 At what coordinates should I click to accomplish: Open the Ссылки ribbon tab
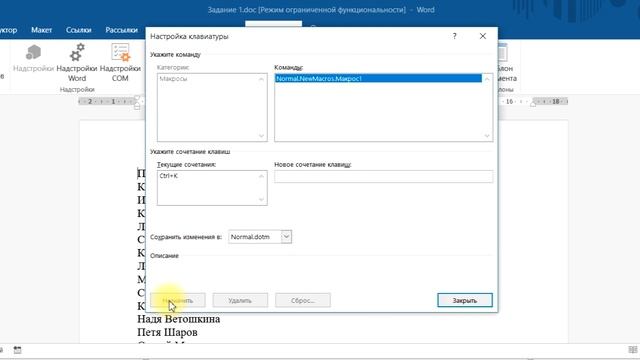click(78, 30)
